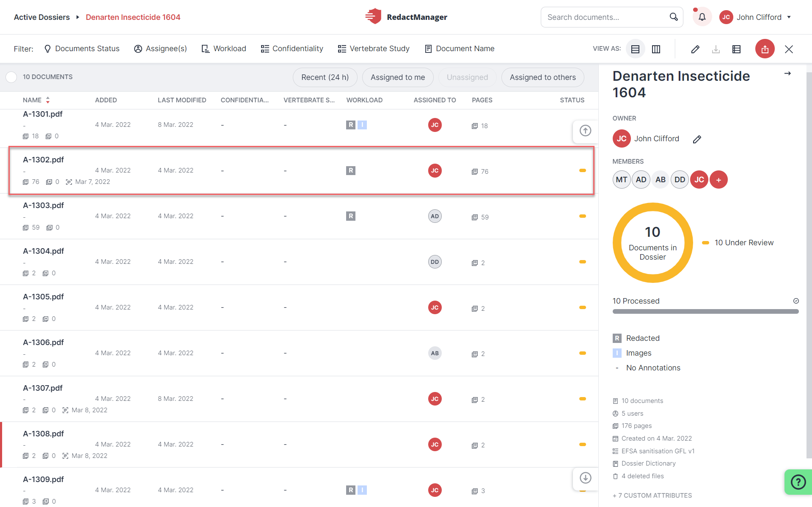The height and width of the screenshot is (507, 812).
Task: Click the documents-in-dossier donut chart
Action: coord(652,243)
